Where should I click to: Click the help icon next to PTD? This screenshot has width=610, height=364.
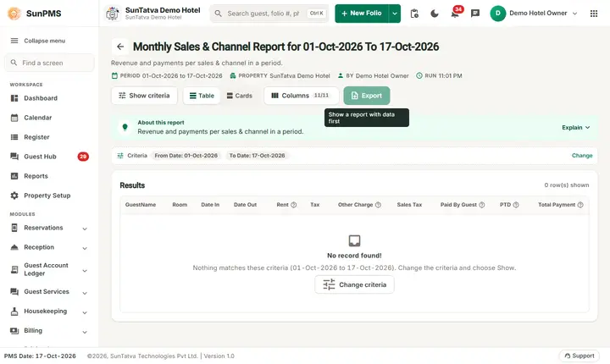click(516, 205)
